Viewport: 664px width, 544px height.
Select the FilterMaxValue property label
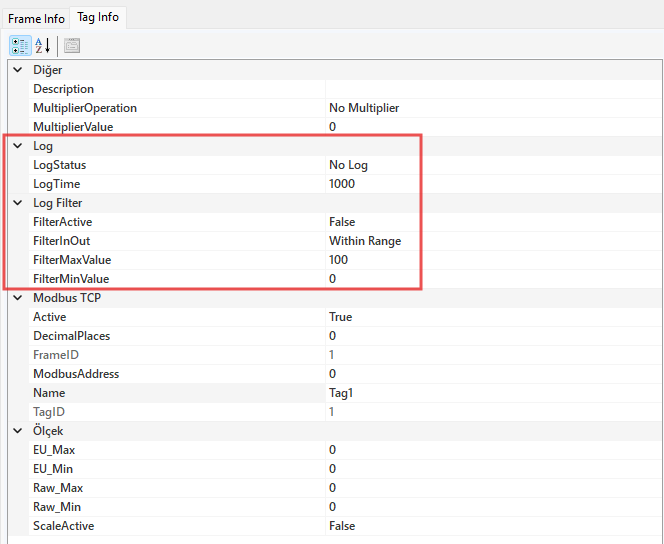[x=72, y=260]
